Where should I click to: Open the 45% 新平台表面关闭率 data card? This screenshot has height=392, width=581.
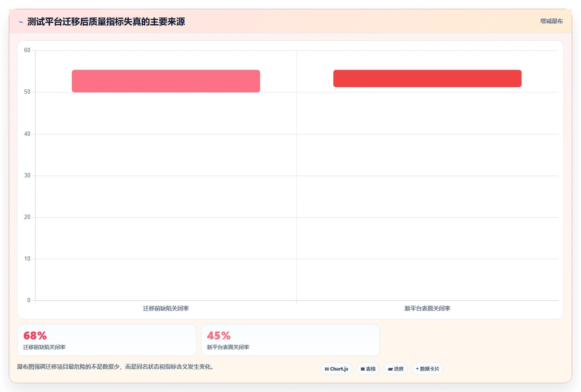290,340
